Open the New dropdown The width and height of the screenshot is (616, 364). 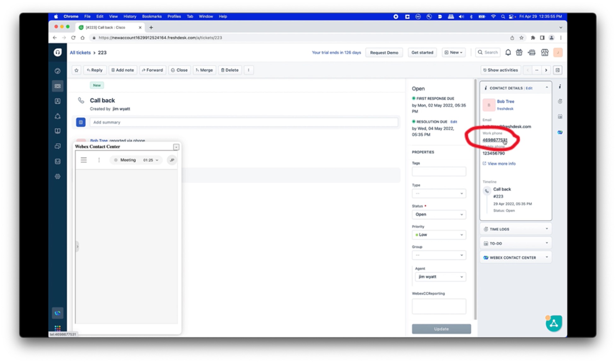coord(453,53)
